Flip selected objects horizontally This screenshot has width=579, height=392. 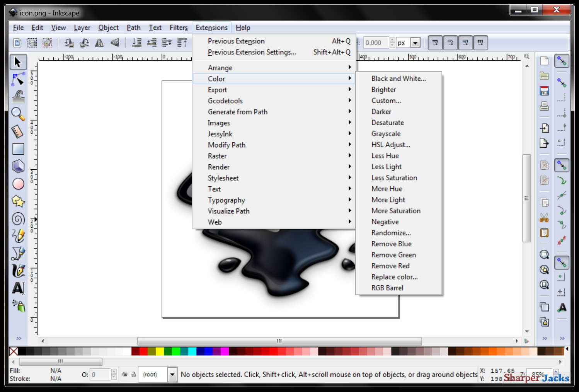point(99,43)
